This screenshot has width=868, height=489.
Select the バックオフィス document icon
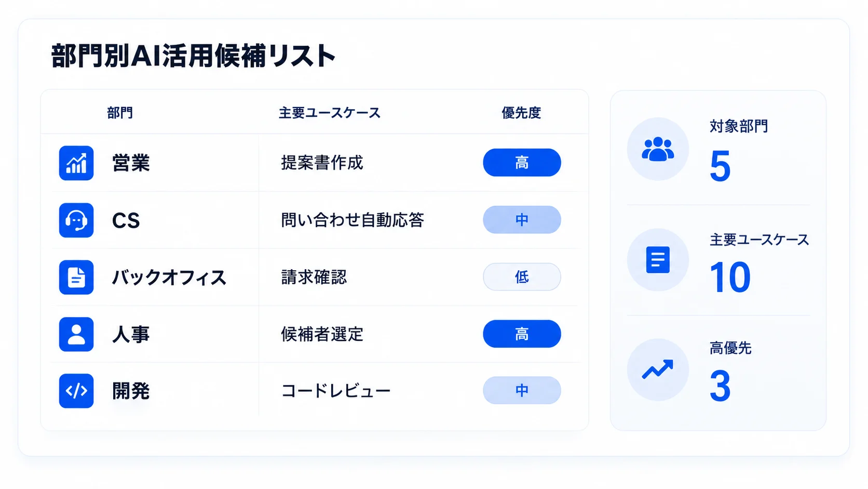coord(76,277)
